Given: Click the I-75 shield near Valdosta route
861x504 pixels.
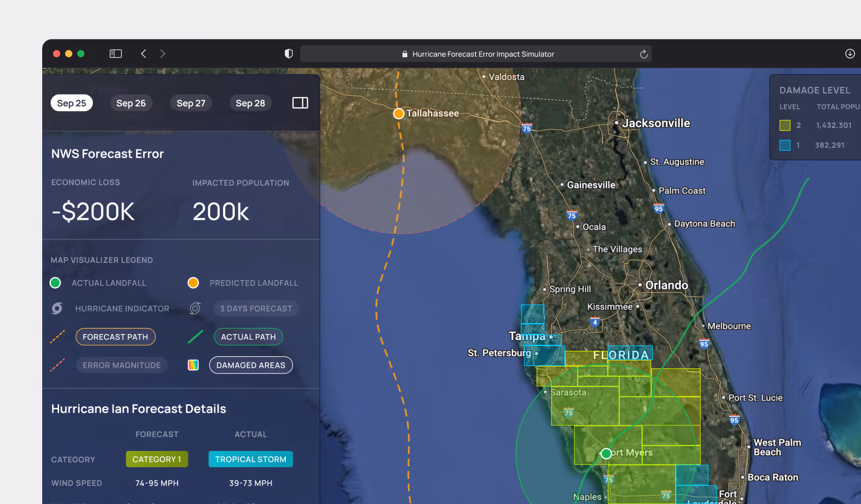Looking at the screenshot, I should point(527,128).
